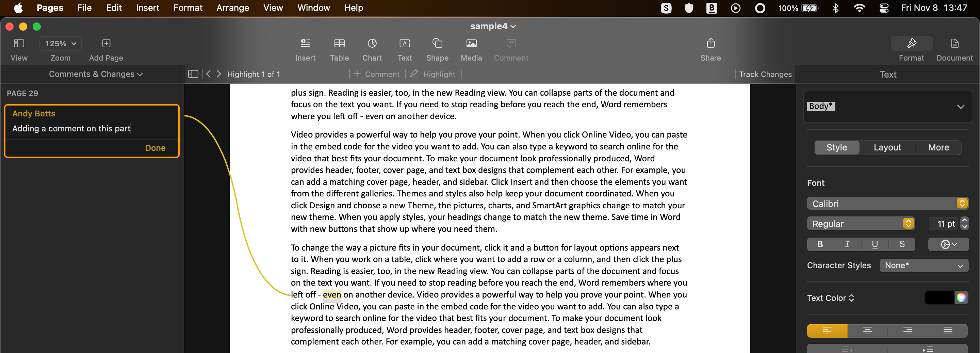980x353 pixels.
Task: Open the Shape picker
Action: tap(437, 44)
